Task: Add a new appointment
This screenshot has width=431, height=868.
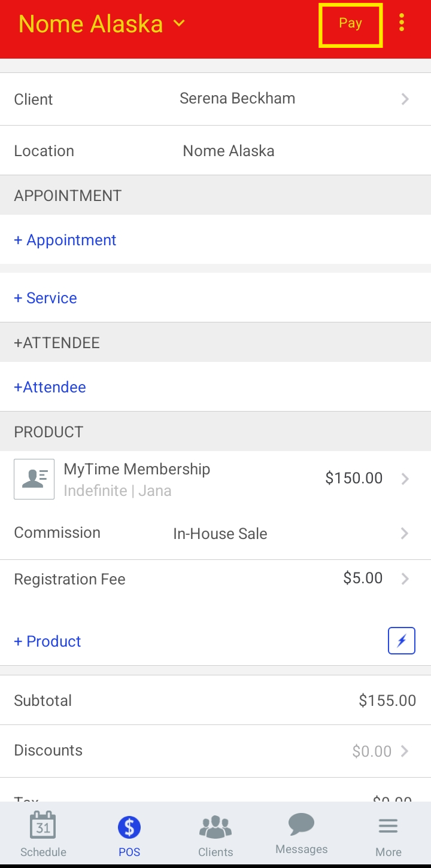Action: coord(65,240)
